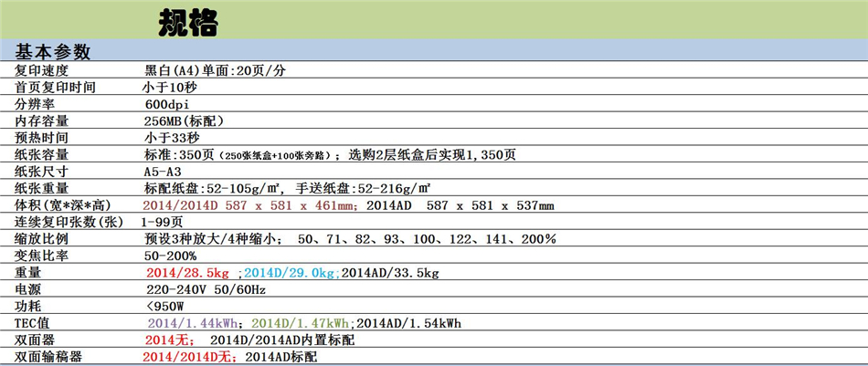Click the 功耗 row label

(27, 307)
